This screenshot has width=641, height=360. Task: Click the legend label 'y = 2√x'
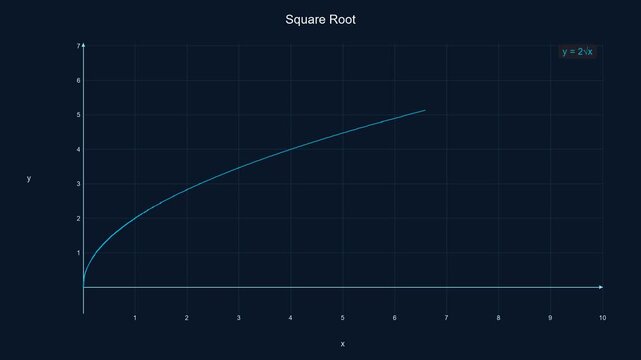coord(577,51)
